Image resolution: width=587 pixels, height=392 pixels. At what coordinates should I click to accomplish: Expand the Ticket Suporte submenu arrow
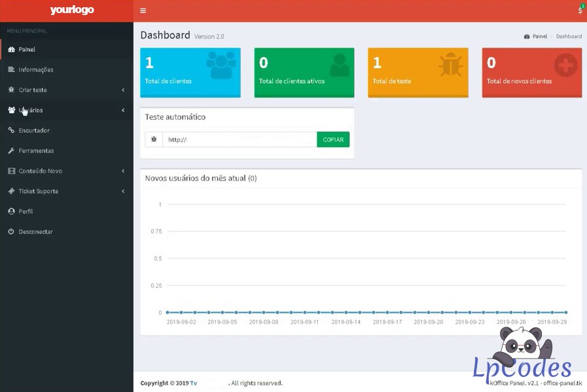[123, 191]
